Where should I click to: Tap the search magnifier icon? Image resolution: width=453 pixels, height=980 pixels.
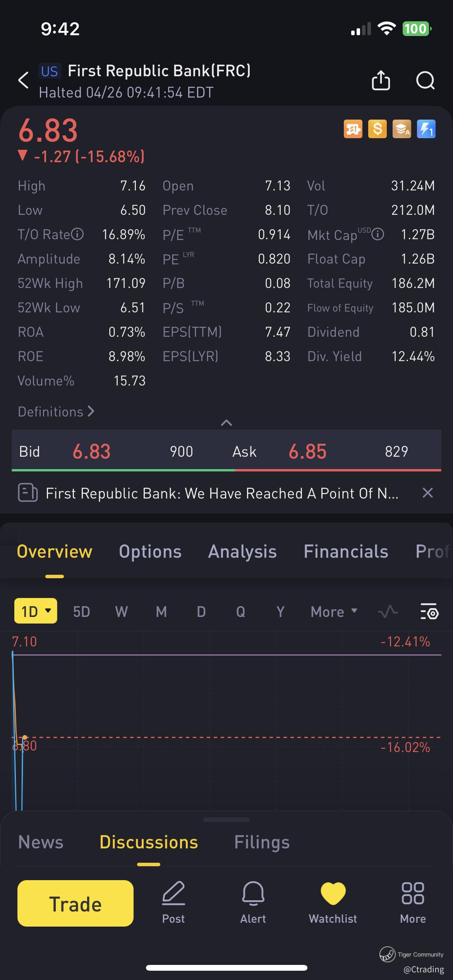tap(425, 81)
